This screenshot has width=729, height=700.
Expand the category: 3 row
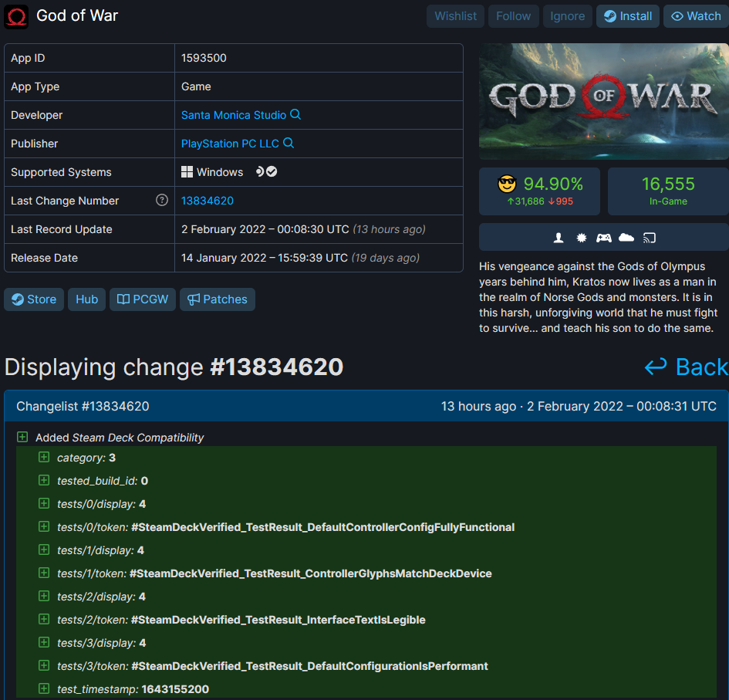[x=44, y=458]
